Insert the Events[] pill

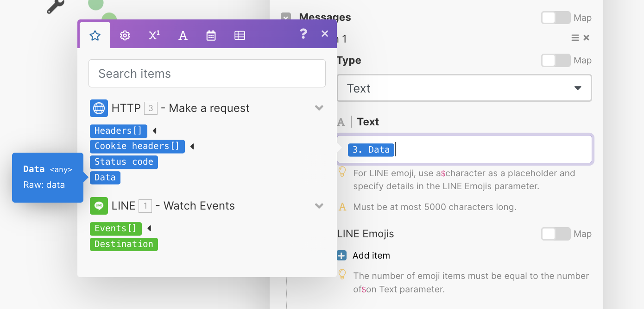[116, 229]
